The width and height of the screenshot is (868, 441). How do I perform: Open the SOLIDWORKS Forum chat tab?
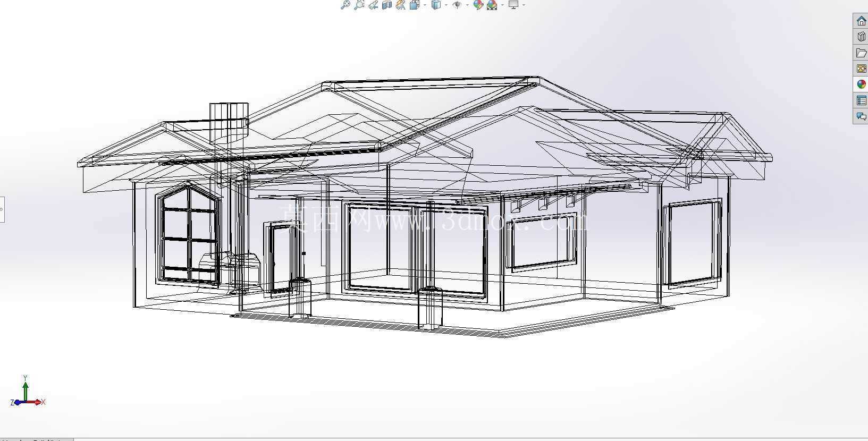(861, 116)
